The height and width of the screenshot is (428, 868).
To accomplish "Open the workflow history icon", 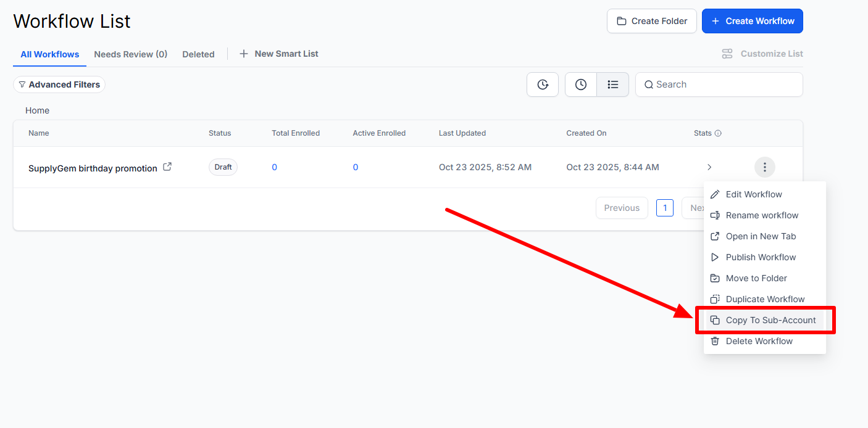I will pyautogui.click(x=542, y=84).
